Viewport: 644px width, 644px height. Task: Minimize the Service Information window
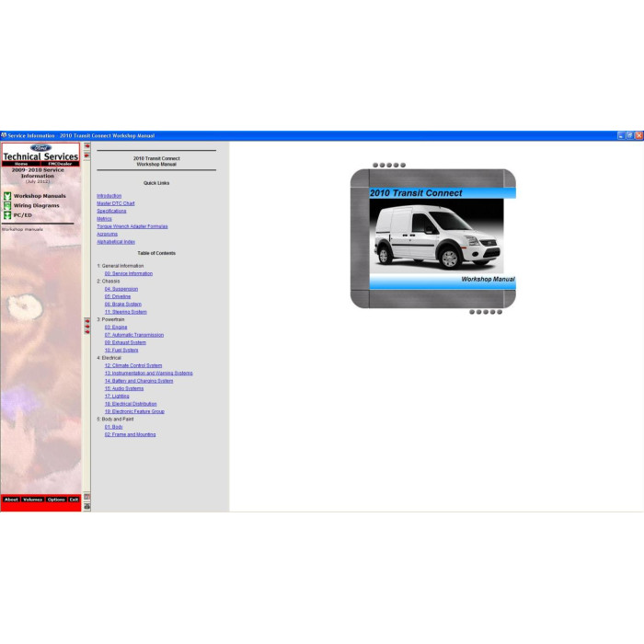pos(621,135)
